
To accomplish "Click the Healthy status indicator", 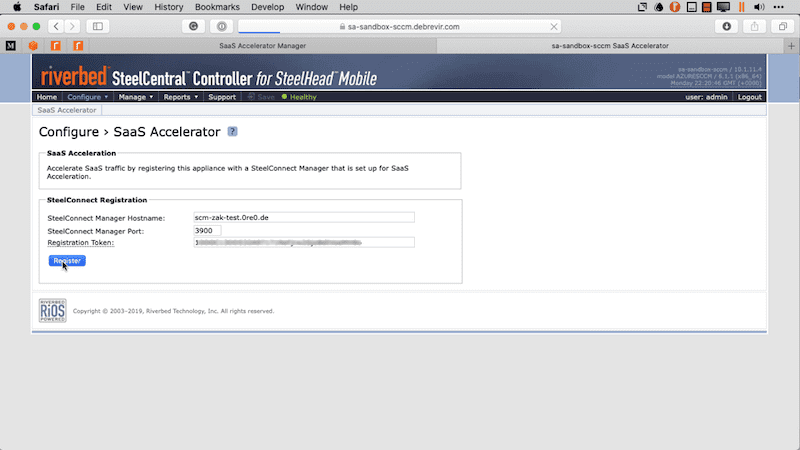I will tap(299, 97).
